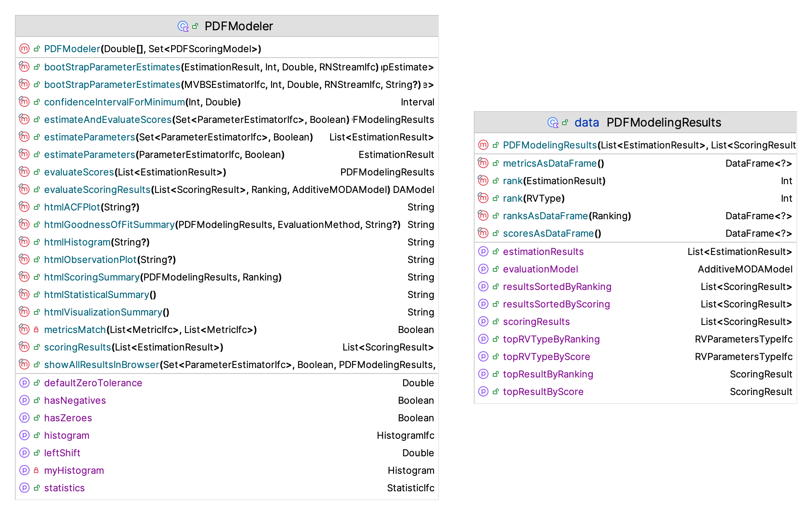Click public visibility icon beside hasZeroes

click(x=36, y=418)
